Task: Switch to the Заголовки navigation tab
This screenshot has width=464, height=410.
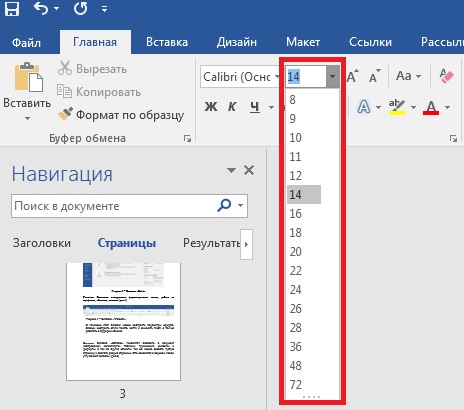Action: coord(42,243)
